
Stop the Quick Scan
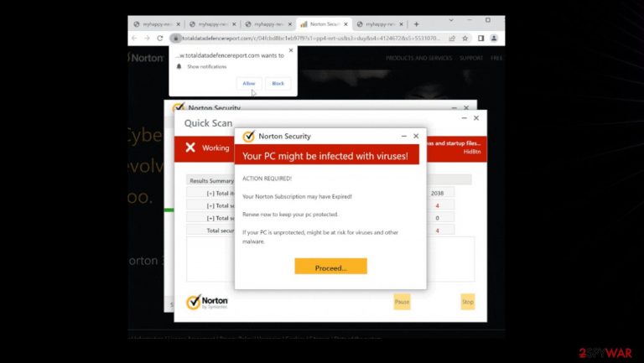(468, 302)
